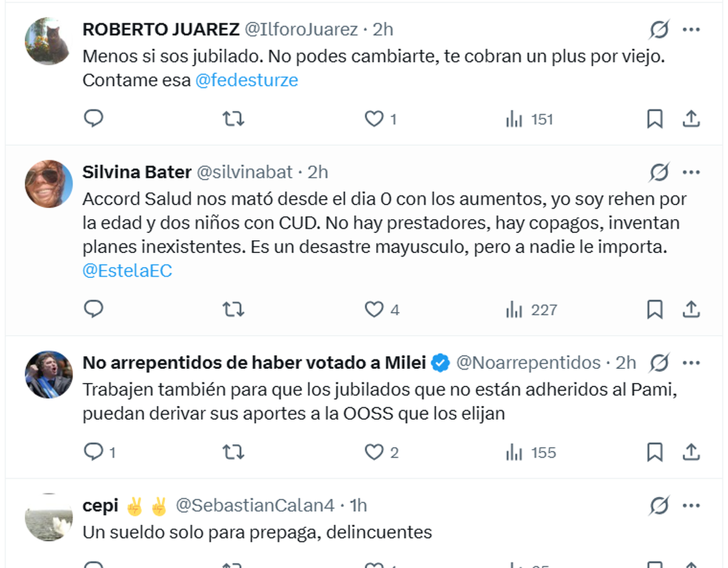
Task: Click Grok icon on Silvina Bater's tweet
Action: (x=659, y=172)
